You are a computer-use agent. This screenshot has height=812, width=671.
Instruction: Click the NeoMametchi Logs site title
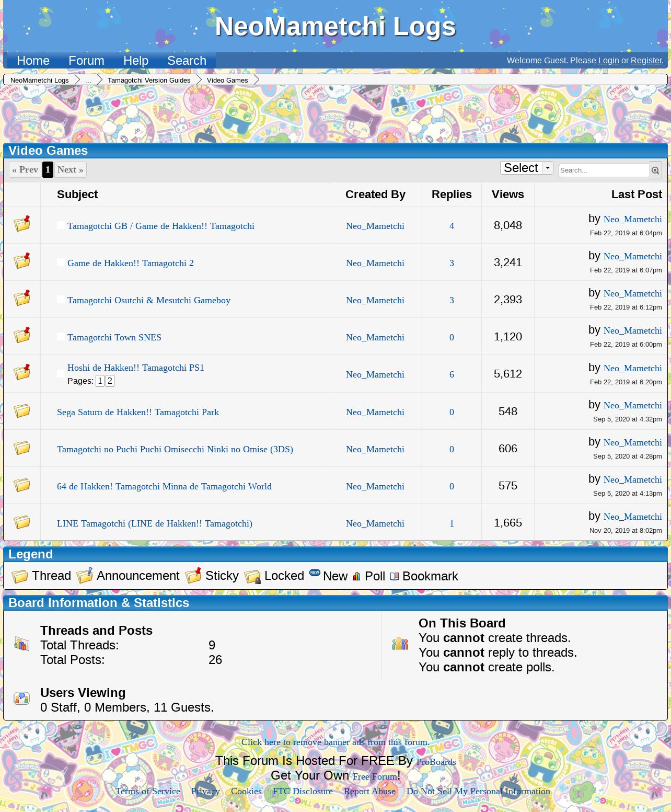point(335,26)
